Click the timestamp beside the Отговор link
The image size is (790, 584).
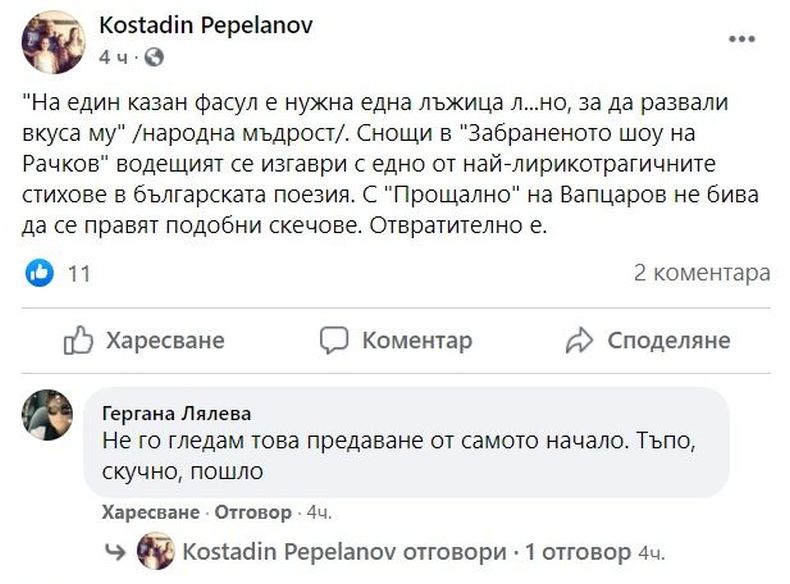pyautogui.click(x=319, y=512)
